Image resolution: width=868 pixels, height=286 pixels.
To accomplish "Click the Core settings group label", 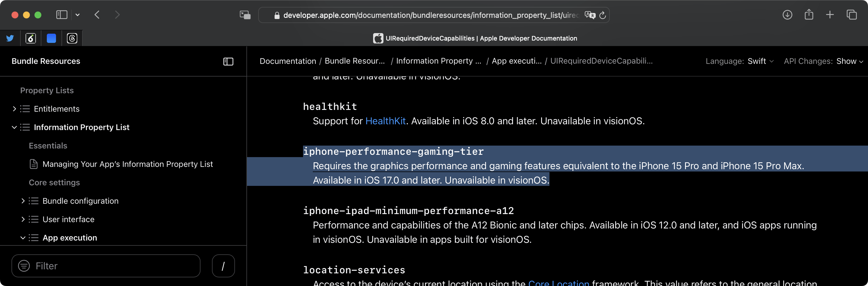I will click(54, 183).
